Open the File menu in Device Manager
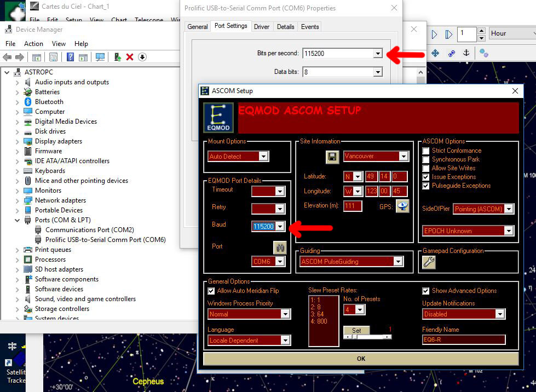The height and width of the screenshot is (392, 536). click(x=10, y=44)
